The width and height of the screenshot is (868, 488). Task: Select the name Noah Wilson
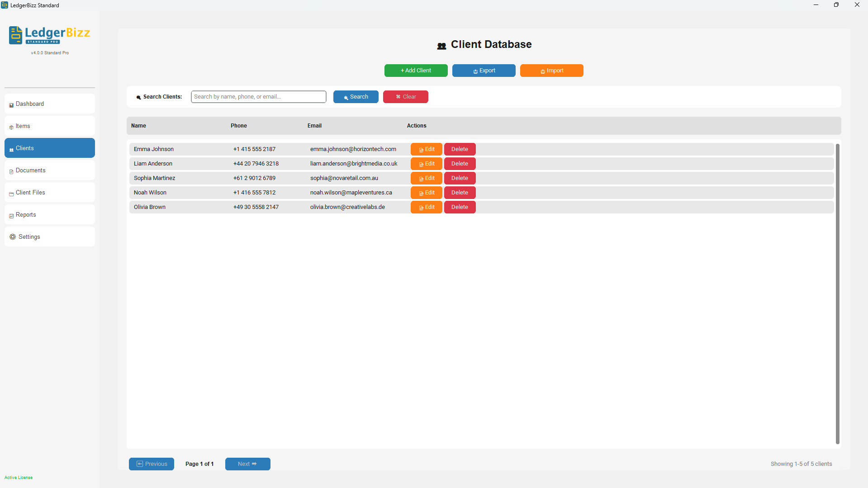point(150,193)
